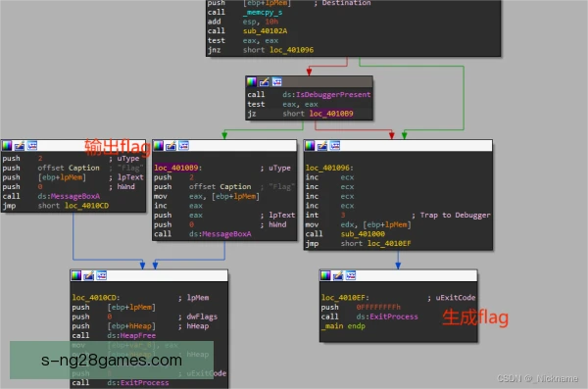Open the node color picker on loc_4010B9 block
588x389 pixels.
(158, 146)
